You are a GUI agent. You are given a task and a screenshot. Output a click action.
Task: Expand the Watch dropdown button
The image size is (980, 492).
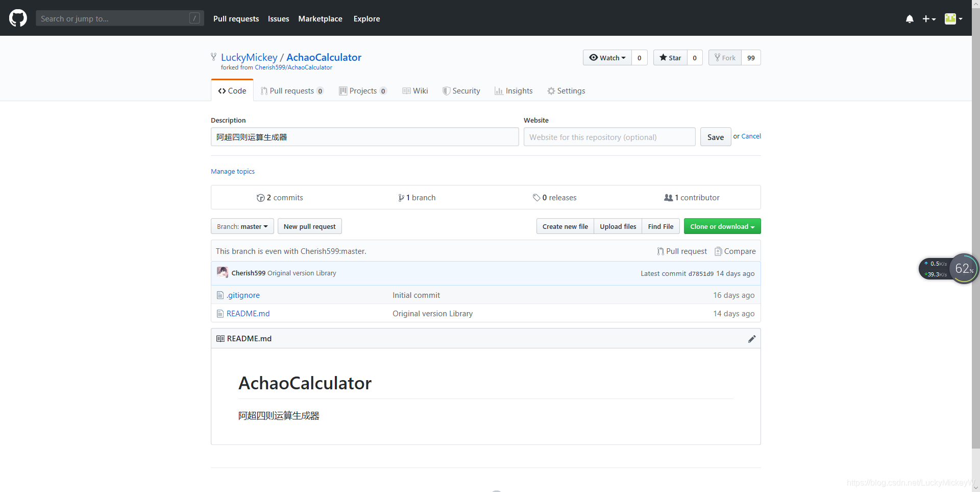[x=607, y=58]
